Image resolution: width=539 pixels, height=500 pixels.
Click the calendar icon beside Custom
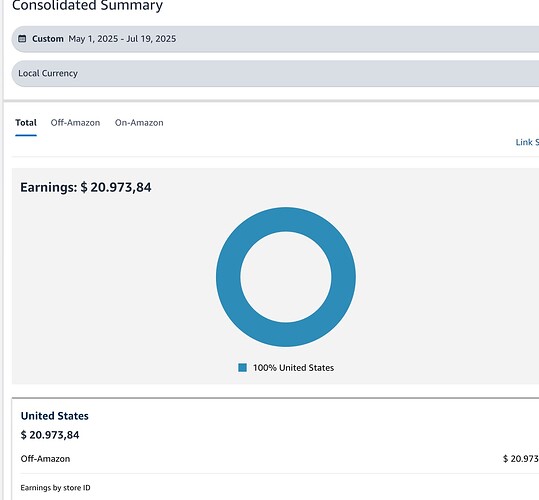pyautogui.click(x=22, y=38)
